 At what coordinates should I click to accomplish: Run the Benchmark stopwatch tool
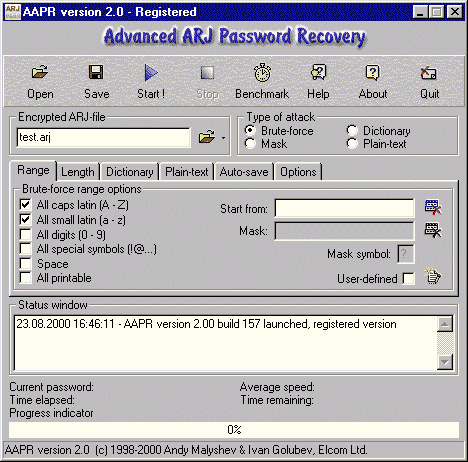pos(262,72)
